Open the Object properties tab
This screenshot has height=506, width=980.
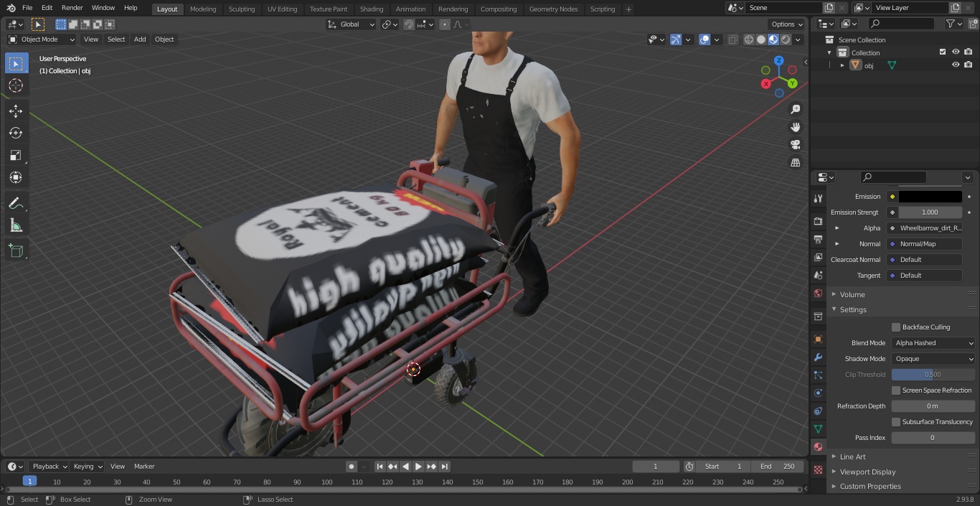click(818, 339)
